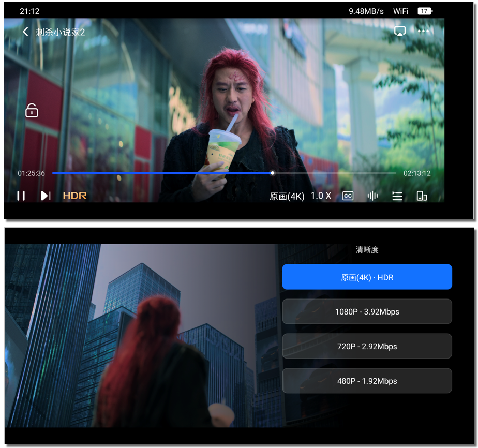
Task: Select 720P - 2.92Mbps quality
Action: (367, 346)
